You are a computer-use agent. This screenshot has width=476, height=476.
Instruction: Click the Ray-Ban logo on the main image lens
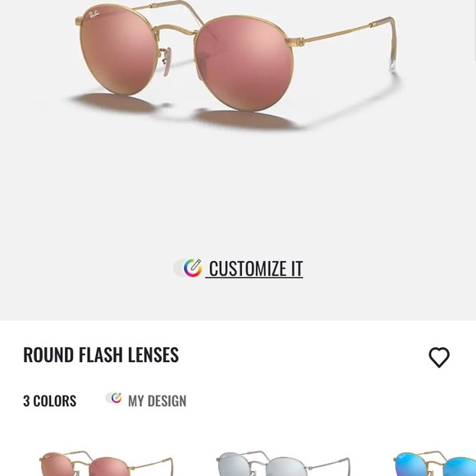click(x=94, y=15)
